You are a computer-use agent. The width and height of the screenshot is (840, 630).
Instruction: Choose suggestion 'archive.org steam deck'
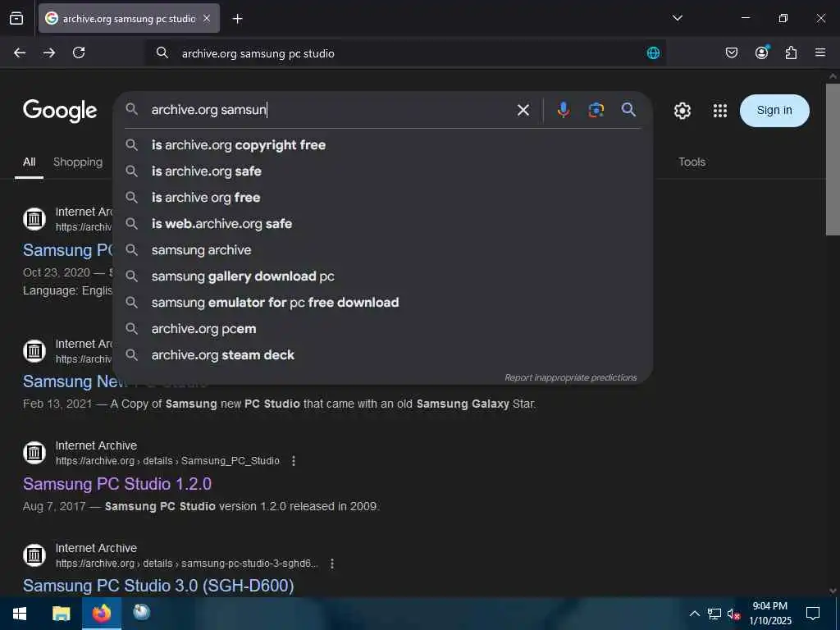pyautogui.click(x=382, y=355)
